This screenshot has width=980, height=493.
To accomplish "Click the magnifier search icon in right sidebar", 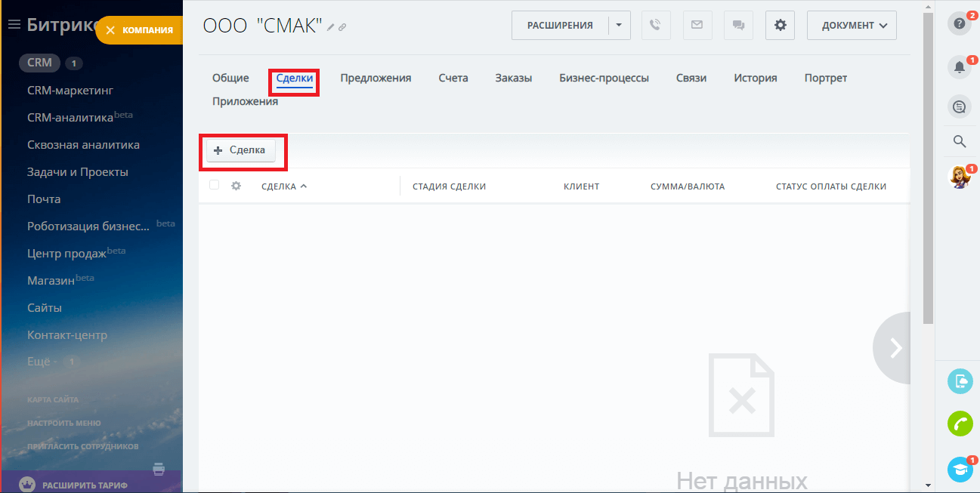I will [x=960, y=141].
